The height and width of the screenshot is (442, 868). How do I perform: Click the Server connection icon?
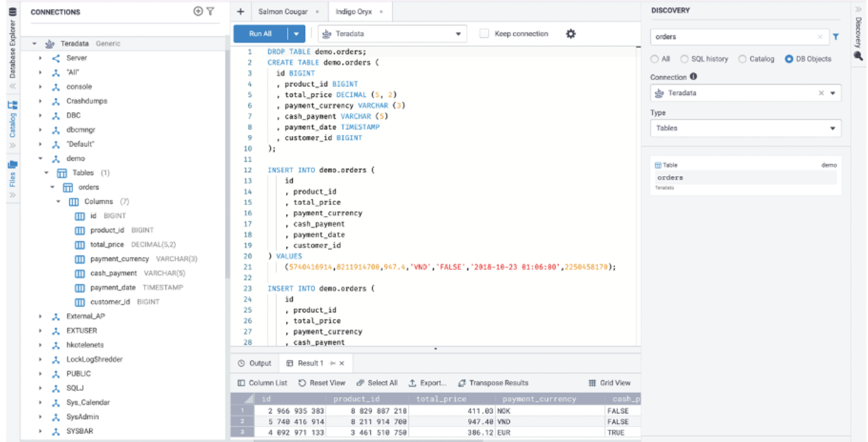point(56,58)
